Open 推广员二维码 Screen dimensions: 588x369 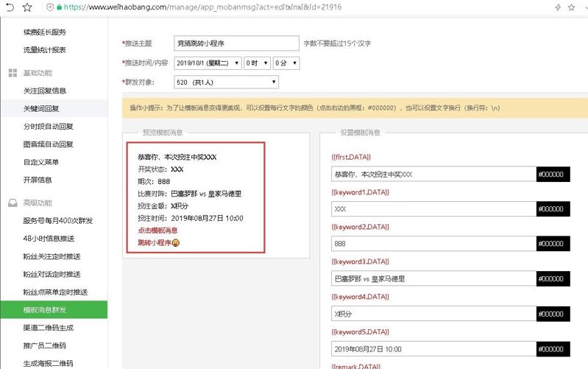pyautogui.click(x=45, y=345)
